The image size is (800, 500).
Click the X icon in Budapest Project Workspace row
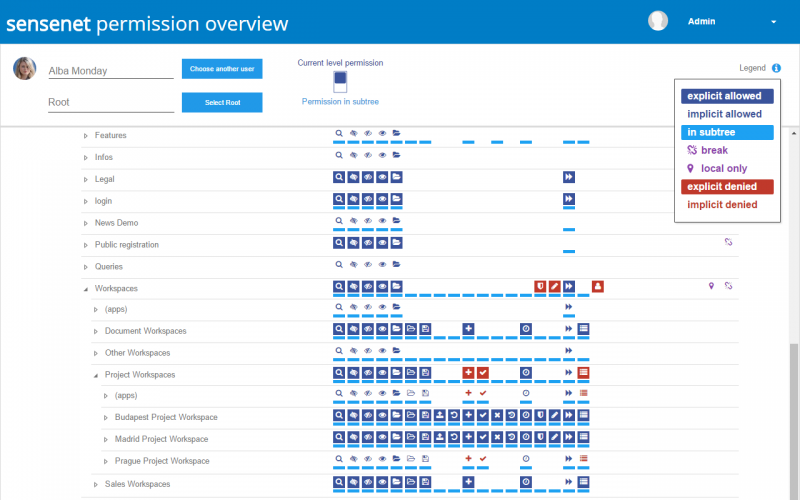[x=497, y=415]
